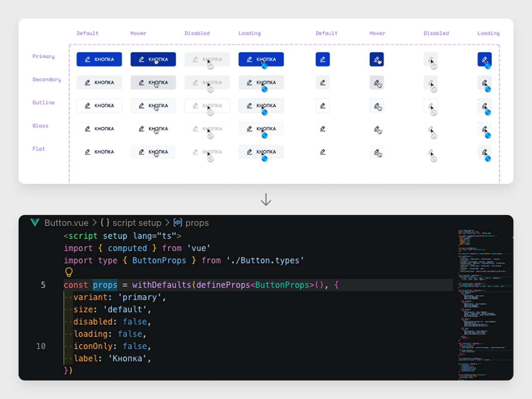Click the Secondary Default icon-only pencil button
This screenshot has width=532, height=399.
pos(322,82)
